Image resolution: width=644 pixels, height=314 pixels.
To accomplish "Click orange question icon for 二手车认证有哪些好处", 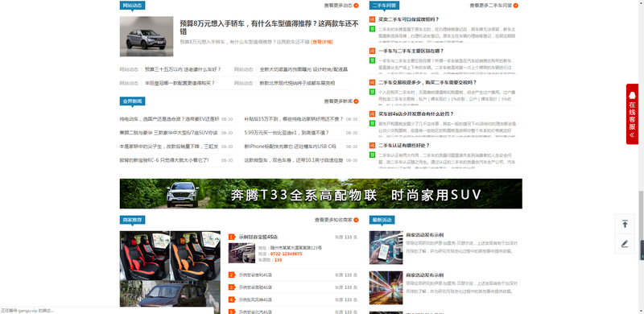I will click(x=372, y=146).
